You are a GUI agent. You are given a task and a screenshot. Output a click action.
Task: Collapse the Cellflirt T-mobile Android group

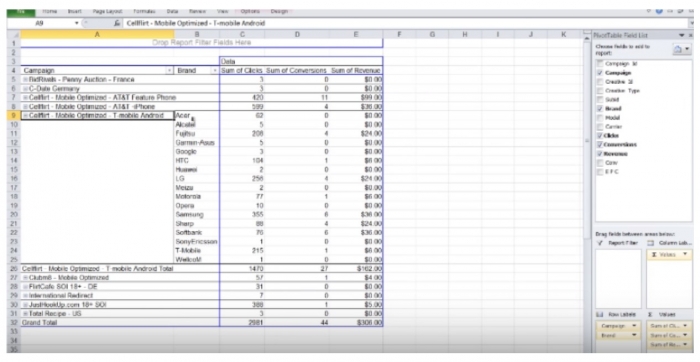tap(26, 116)
